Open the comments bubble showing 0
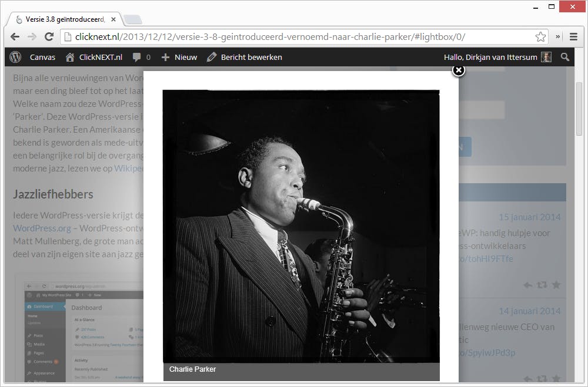The image size is (588, 387). [x=141, y=58]
